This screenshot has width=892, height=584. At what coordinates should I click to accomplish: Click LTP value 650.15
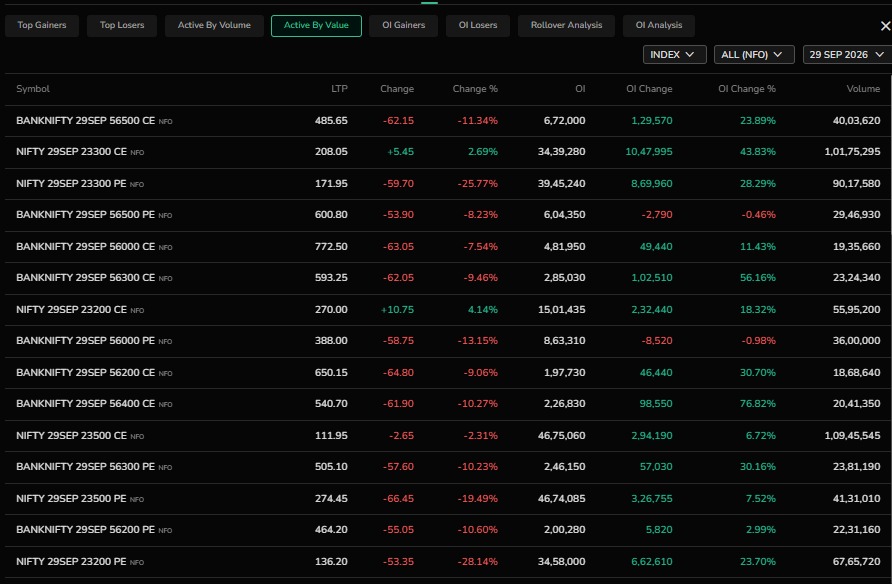pos(331,373)
